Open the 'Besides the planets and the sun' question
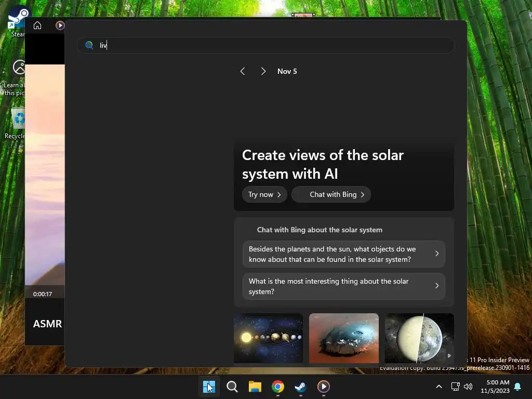 pos(344,254)
